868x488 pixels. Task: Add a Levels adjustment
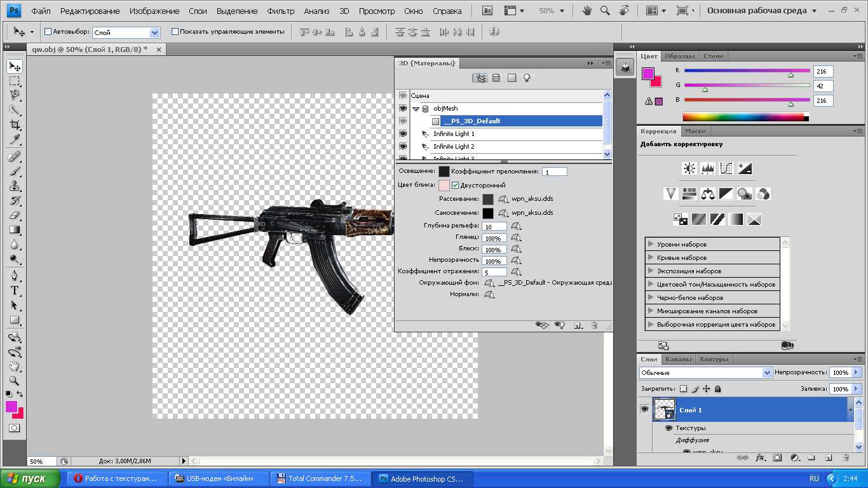pyautogui.click(x=708, y=168)
